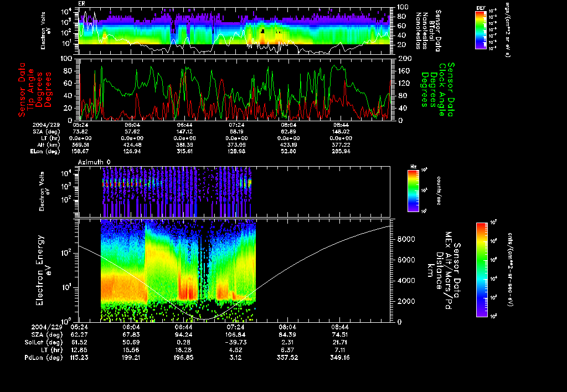567x392 pixels.
Task: Click the 200 degree clock-angle tick label
Action: click(405, 59)
